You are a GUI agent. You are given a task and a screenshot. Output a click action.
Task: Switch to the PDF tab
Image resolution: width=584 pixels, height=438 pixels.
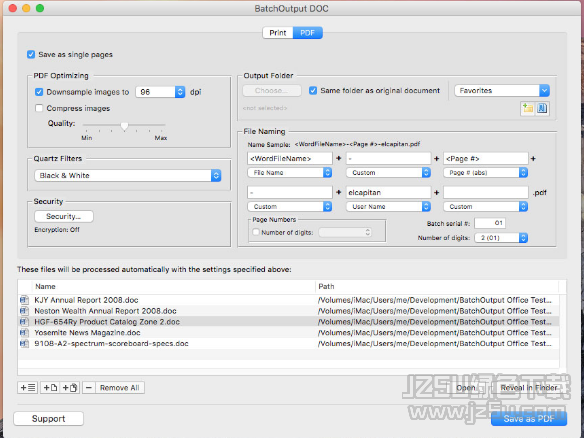(308, 33)
